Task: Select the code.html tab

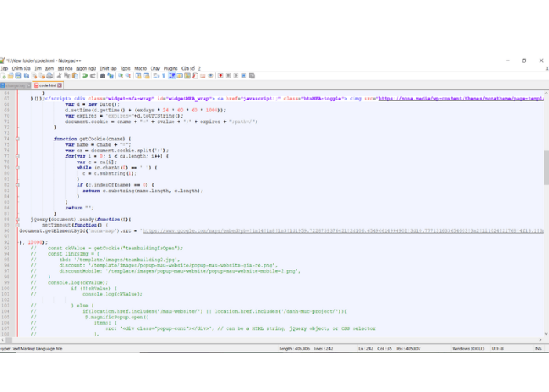Action: tap(47, 85)
